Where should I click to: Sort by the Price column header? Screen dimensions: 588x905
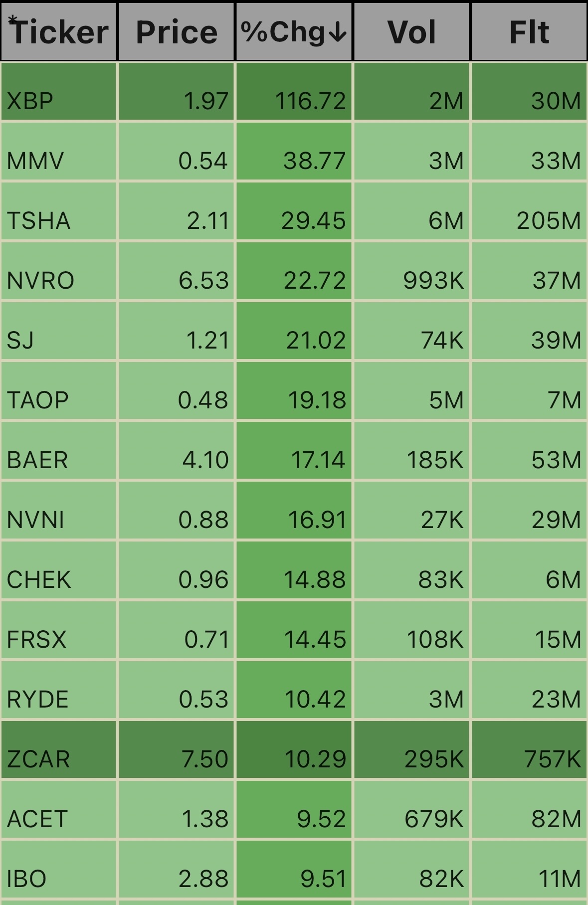(x=177, y=31)
